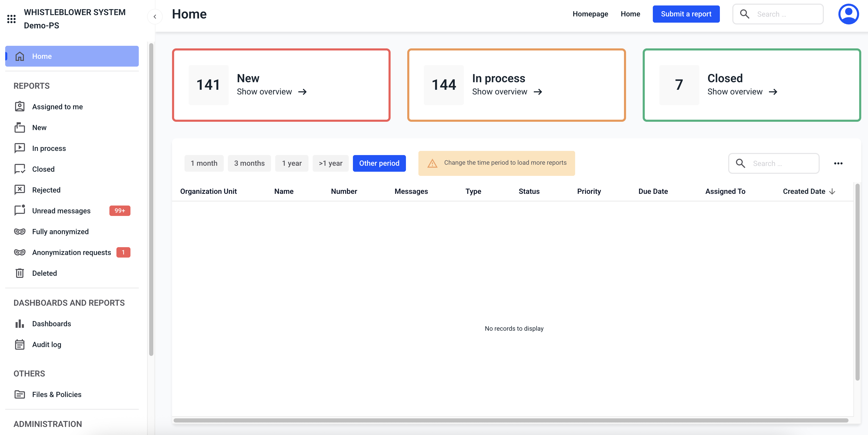Open the apps grid menu icon
The image size is (868, 435).
click(x=11, y=19)
